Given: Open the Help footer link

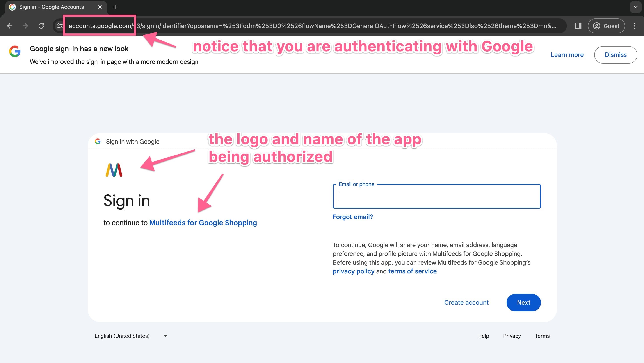Looking at the screenshot, I should pyautogui.click(x=483, y=336).
